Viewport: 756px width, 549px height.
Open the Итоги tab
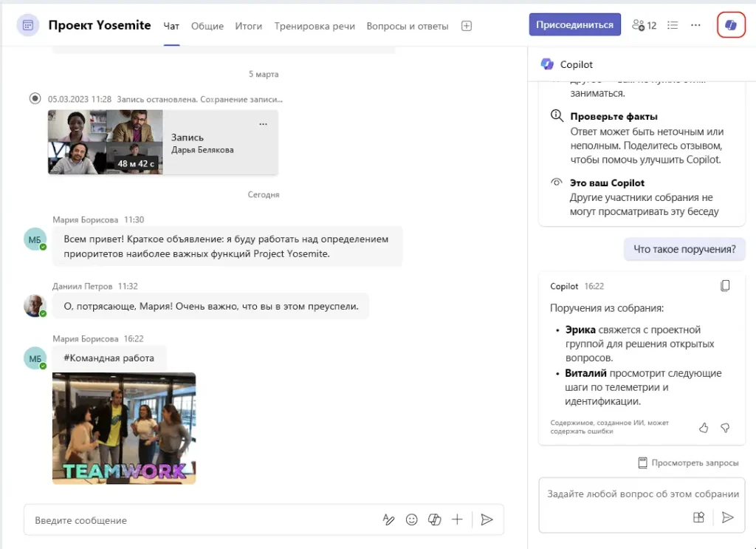coord(249,26)
